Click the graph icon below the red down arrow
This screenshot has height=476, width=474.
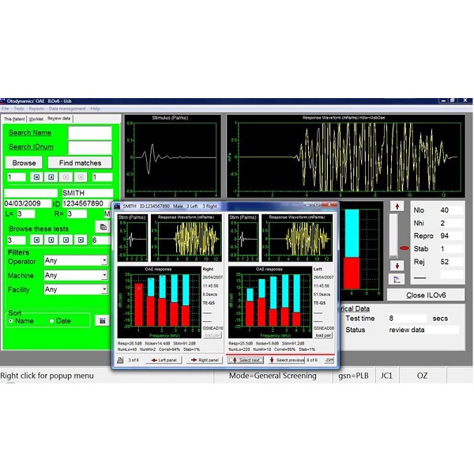(397, 279)
